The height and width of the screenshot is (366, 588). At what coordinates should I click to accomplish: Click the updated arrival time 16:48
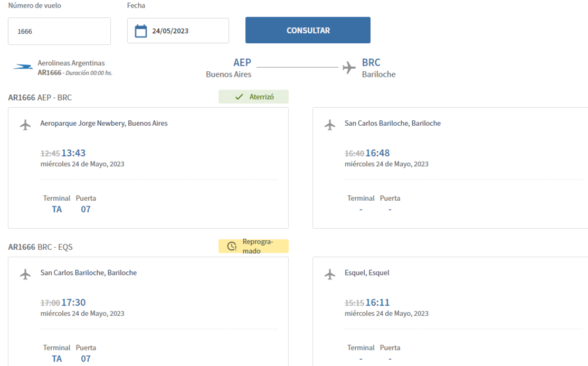[x=377, y=153]
